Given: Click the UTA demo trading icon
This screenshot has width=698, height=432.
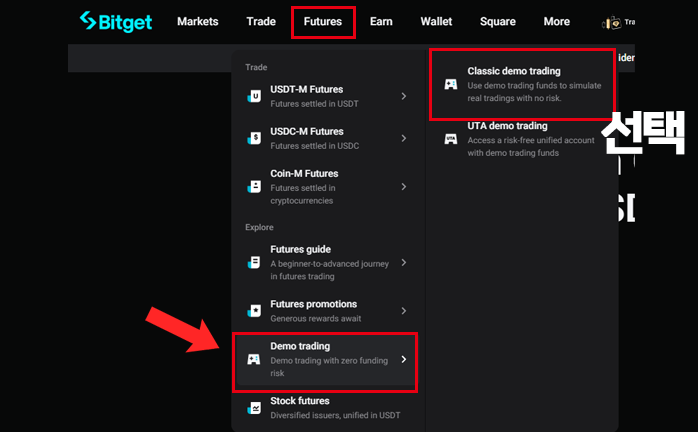Looking at the screenshot, I should pyautogui.click(x=450, y=139).
